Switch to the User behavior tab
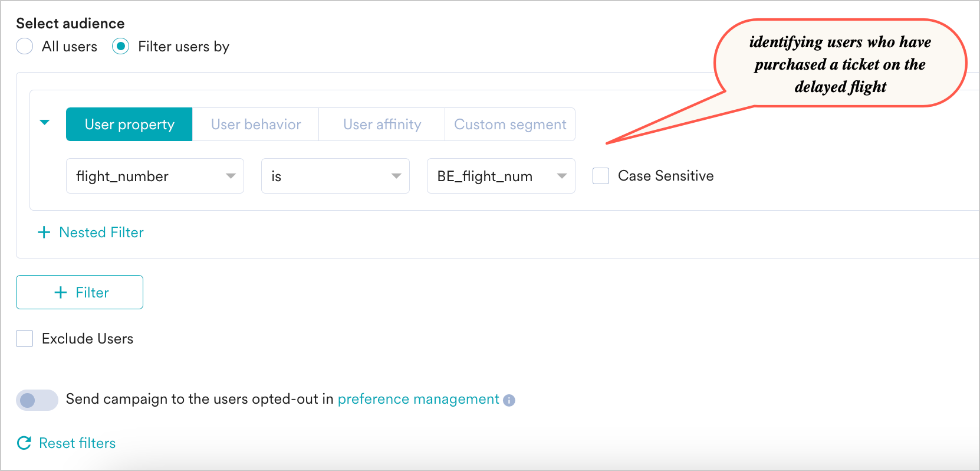980x471 pixels. pos(256,125)
